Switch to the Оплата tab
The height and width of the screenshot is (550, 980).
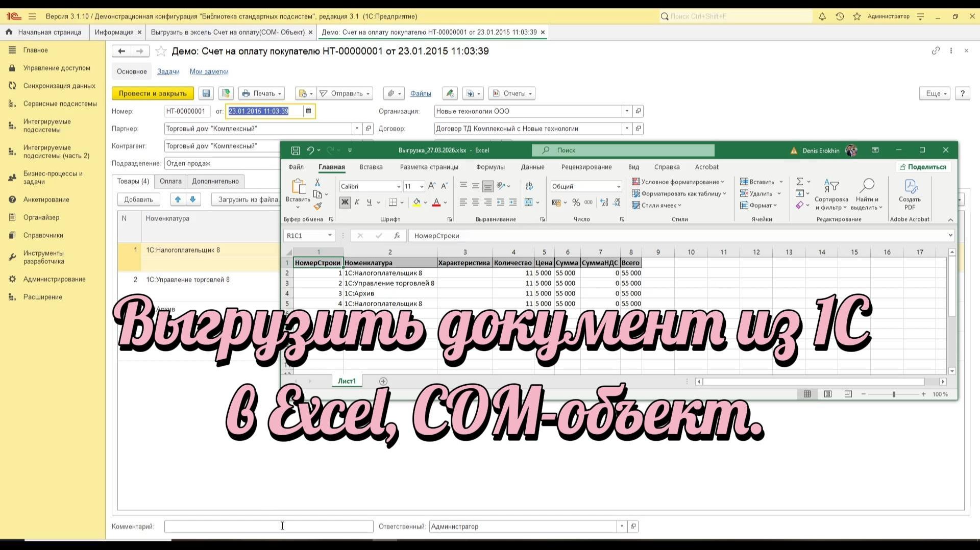point(170,181)
